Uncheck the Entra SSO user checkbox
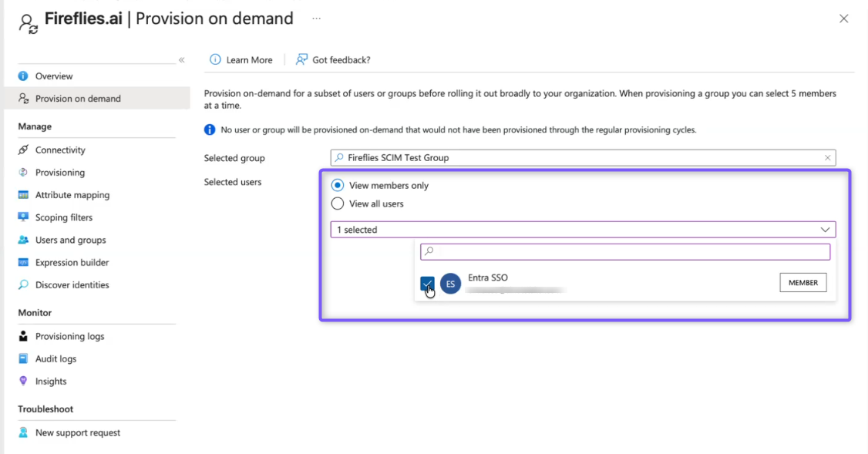The width and height of the screenshot is (868, 454). click(427, 284)
